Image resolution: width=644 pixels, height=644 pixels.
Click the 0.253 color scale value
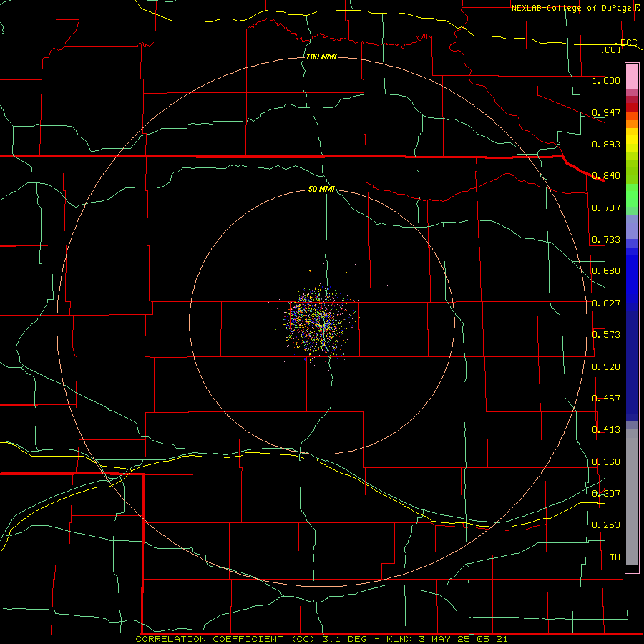[x=606, y=525]
